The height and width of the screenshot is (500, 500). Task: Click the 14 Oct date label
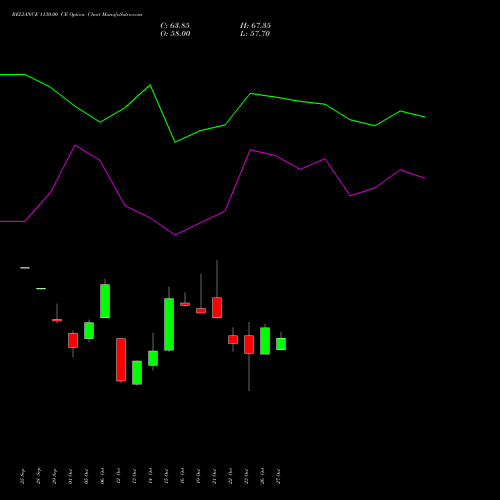tap(150, 476)
